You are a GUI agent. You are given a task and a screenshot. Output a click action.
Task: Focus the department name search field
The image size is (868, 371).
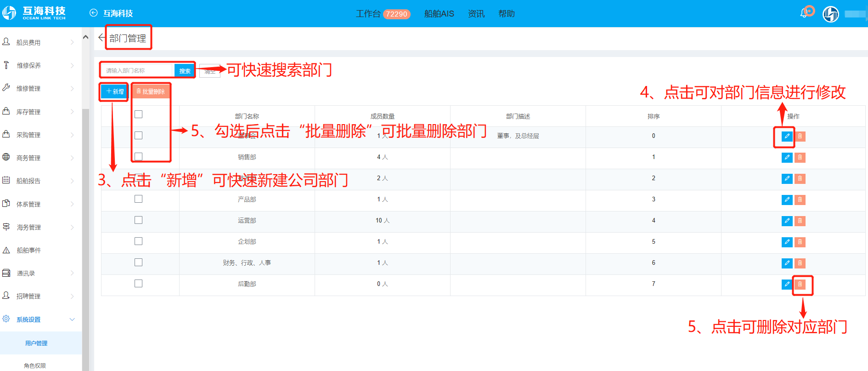(136, 71)
